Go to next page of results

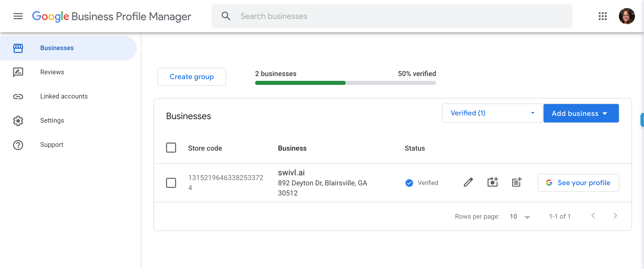[615, 216]
